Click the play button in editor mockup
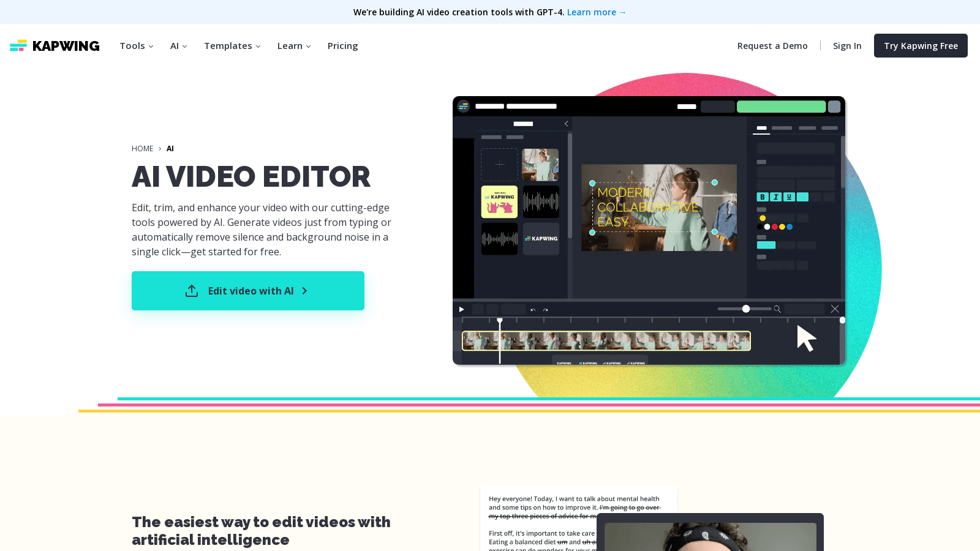The width and height of the screenshot is (980, 551). click(461, 309)
